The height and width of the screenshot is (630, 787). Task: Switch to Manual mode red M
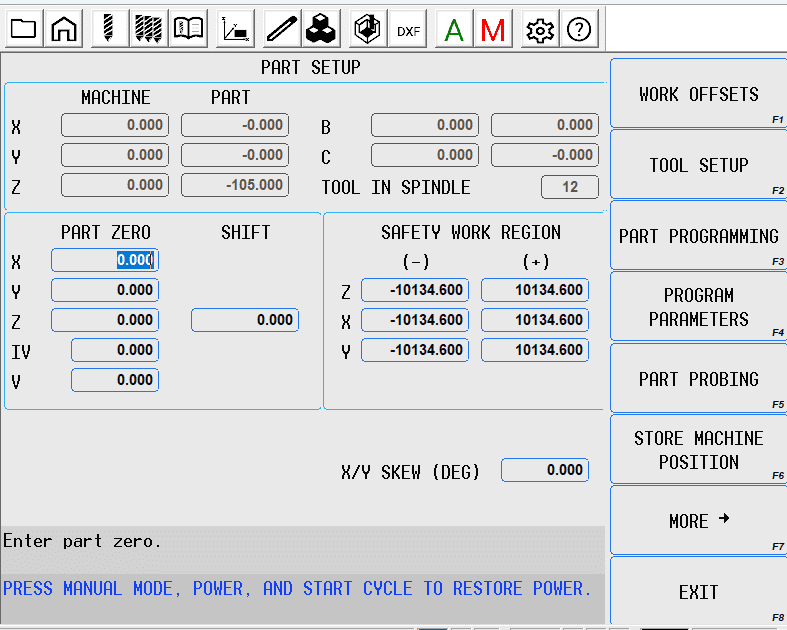tap(492, 30)
